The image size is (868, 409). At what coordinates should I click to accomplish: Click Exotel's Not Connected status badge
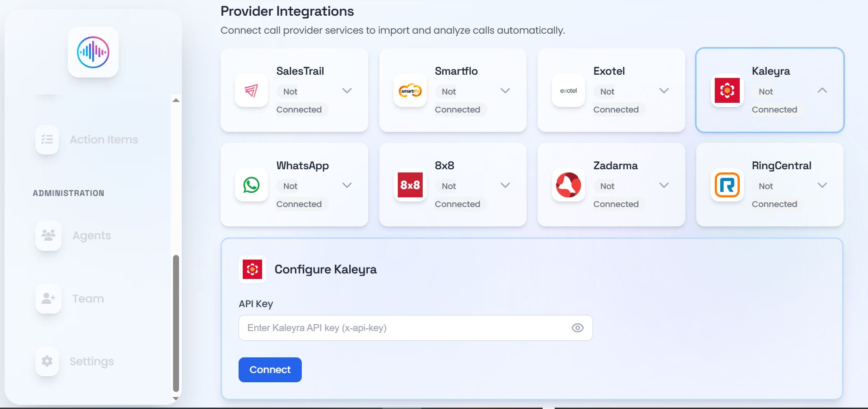tap(619, 101)
